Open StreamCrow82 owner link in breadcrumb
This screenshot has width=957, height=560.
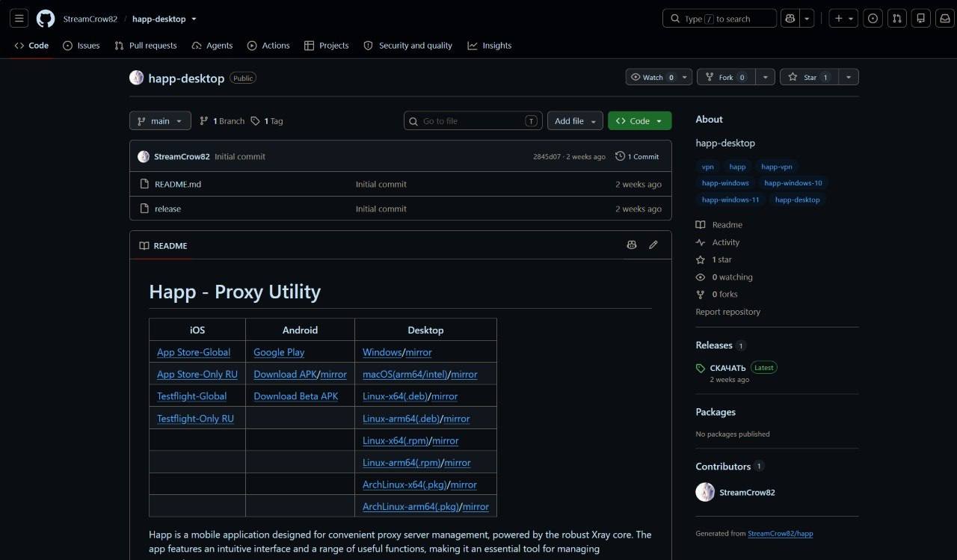[90, 19]
